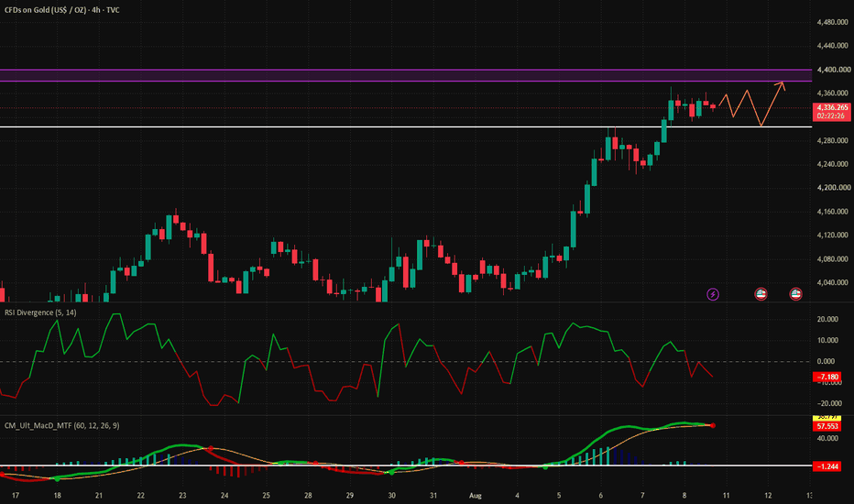Select the CM_Ult_MacD_MTF indicator legend
This screenshot has height=504, width=854.
[x=61, y=425]
